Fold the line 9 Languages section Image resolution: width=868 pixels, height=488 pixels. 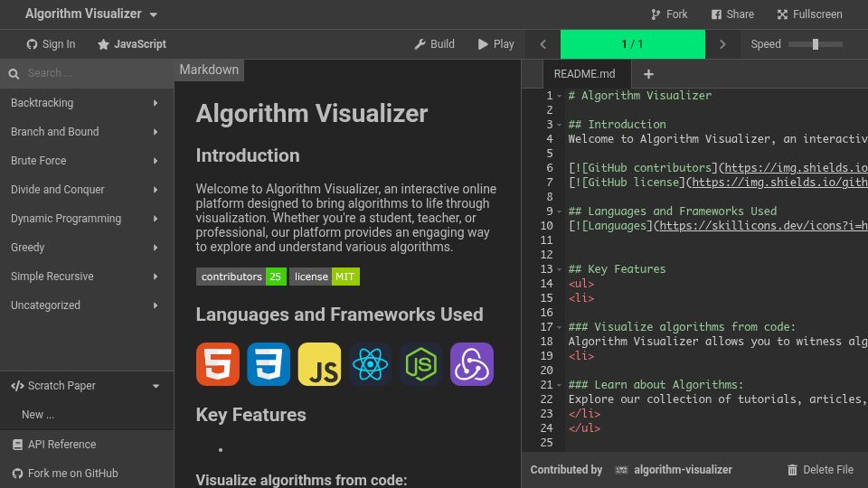pyautogui.click(x=559, y=211)
